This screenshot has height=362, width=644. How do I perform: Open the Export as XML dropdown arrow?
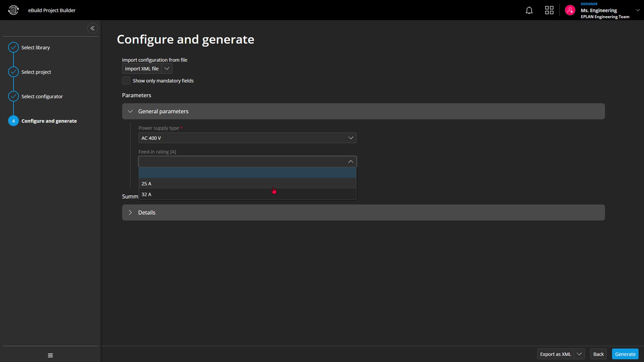coord(579,354)
